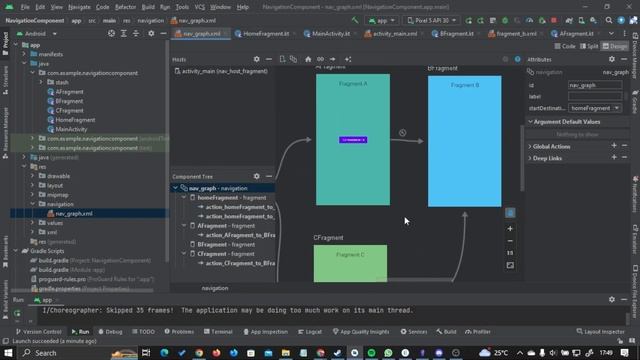Switch to Code view mode
640x360 pixels.
pos(565,46)
